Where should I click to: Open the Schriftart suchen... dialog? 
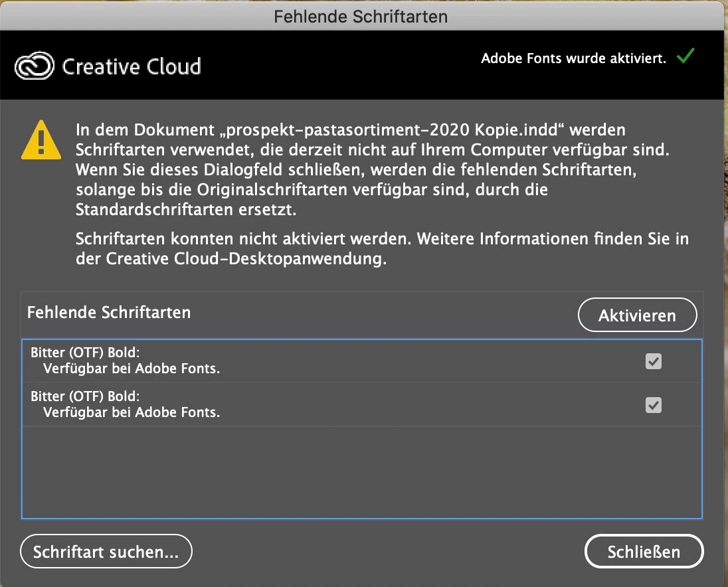click(x=106, y=551)
